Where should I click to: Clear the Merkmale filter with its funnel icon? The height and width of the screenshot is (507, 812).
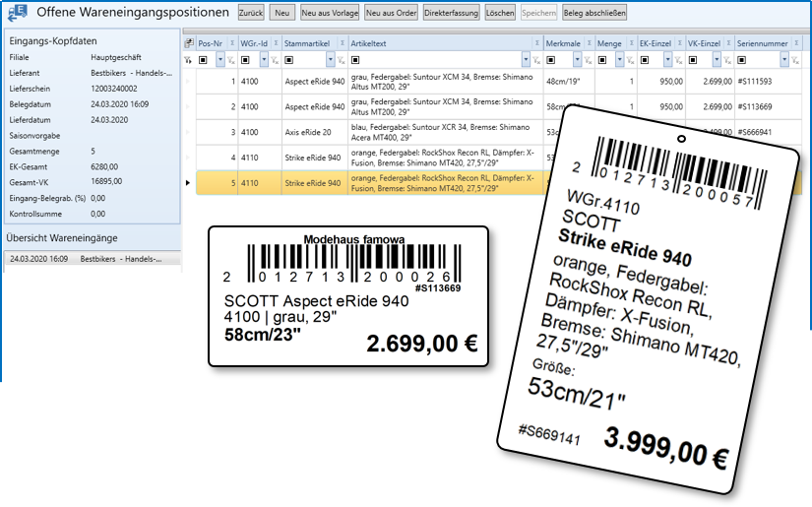point(588,61)
